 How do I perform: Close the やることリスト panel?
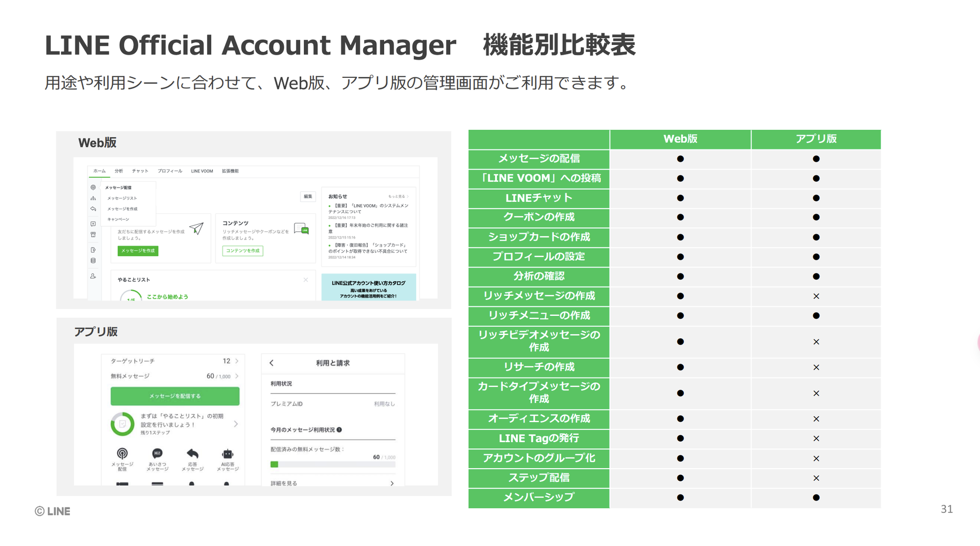tap(306, 280)
